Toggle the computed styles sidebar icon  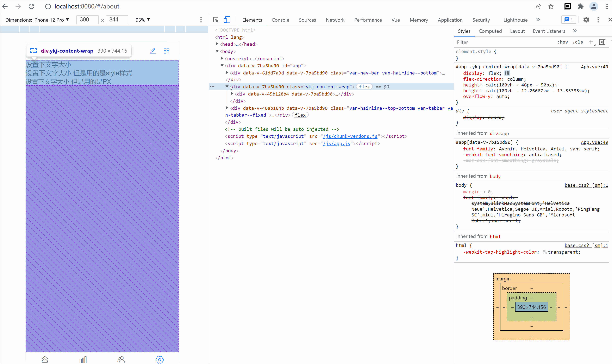(x=602, y=42)
